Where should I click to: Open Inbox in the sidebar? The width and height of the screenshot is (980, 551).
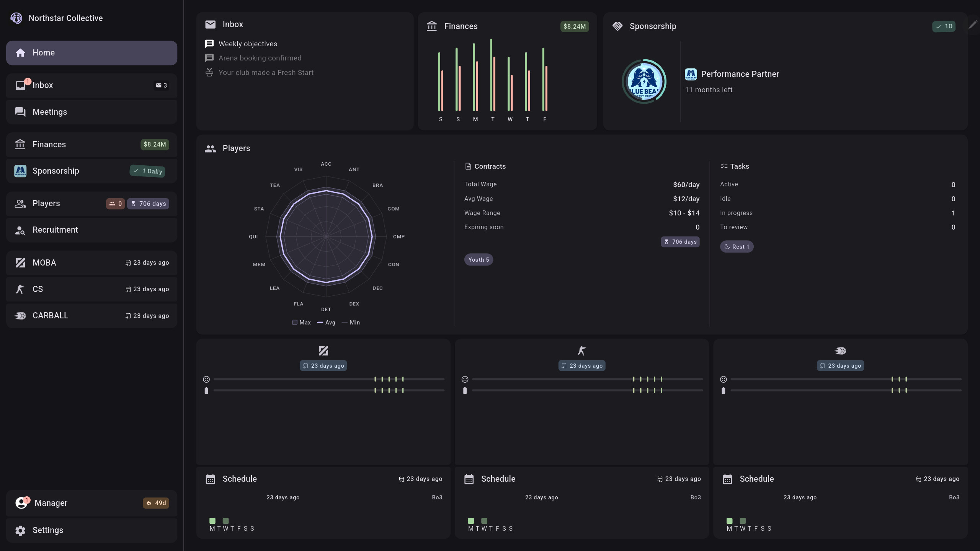[x=91, y=85]
